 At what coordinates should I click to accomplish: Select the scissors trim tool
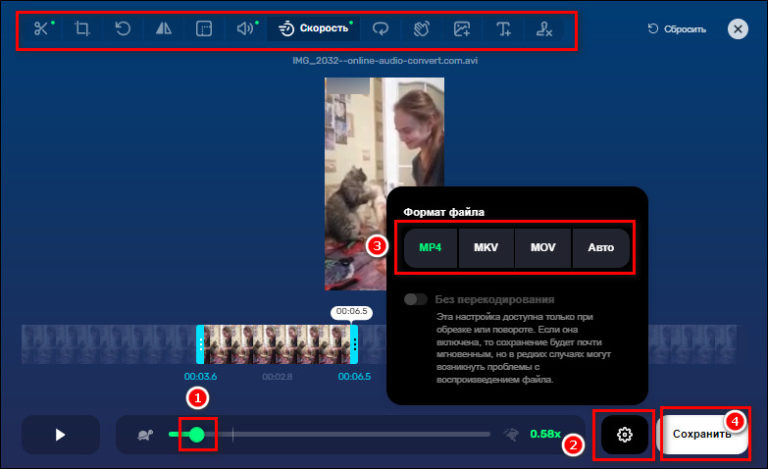(42, 29)
